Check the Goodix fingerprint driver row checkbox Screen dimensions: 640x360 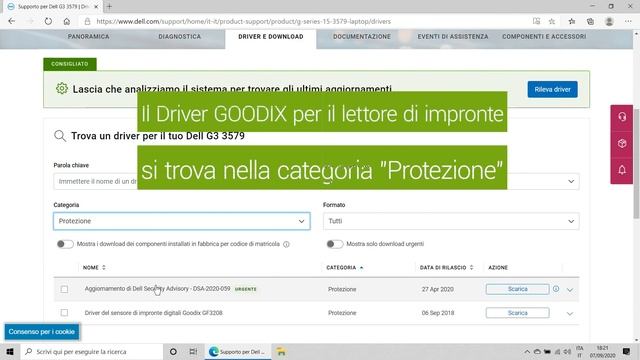pyautogui.click(x=64, y=313)
